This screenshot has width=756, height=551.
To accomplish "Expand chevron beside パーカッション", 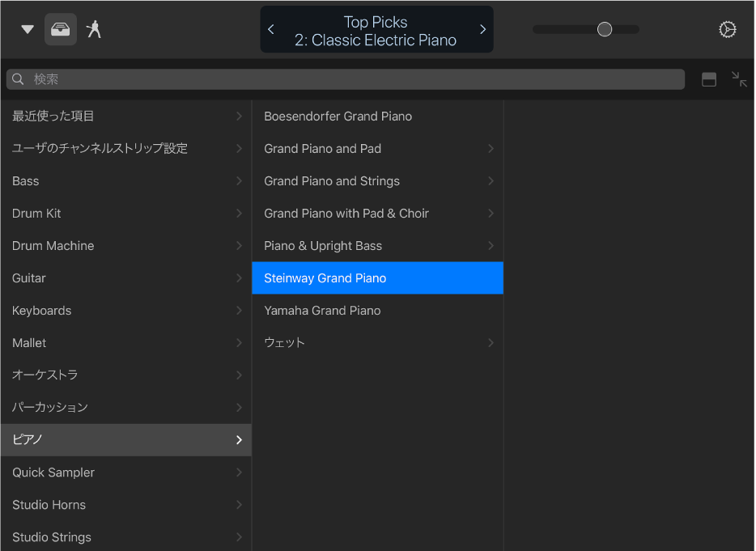I will 239,407.
